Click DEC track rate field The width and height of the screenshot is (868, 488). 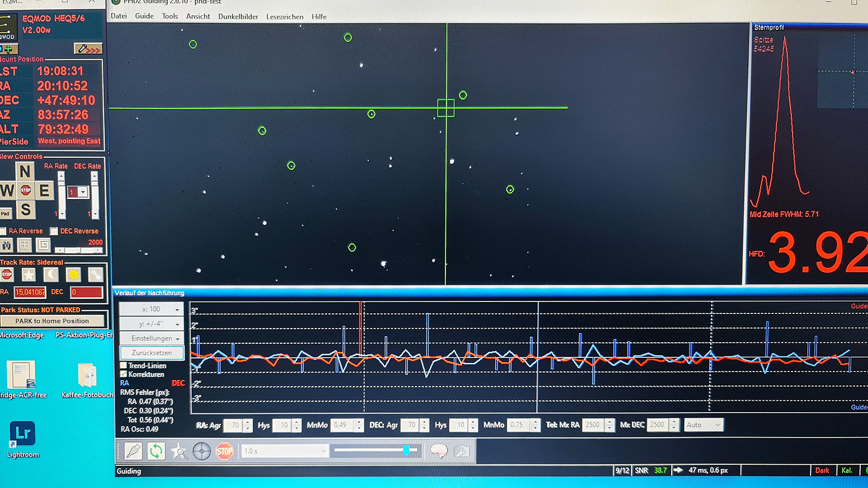coord(86,292)
